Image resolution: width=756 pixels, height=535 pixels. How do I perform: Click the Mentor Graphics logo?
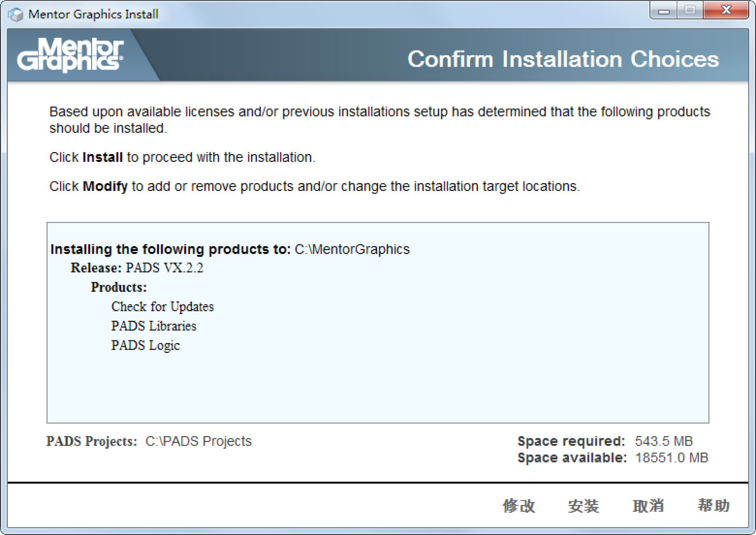[70, 55]
